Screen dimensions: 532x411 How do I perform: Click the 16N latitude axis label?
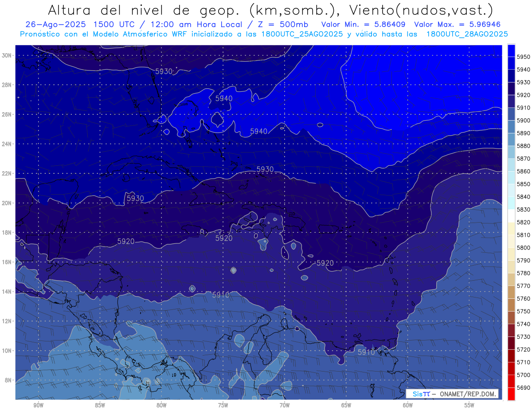(x=7, y=262)
